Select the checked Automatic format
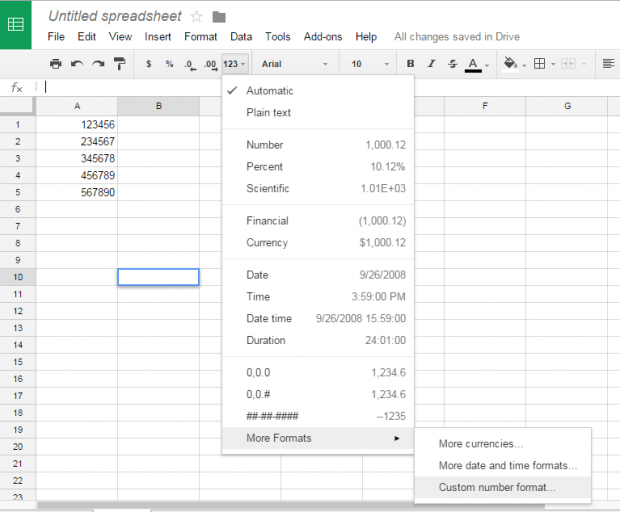 click(318, 91)
